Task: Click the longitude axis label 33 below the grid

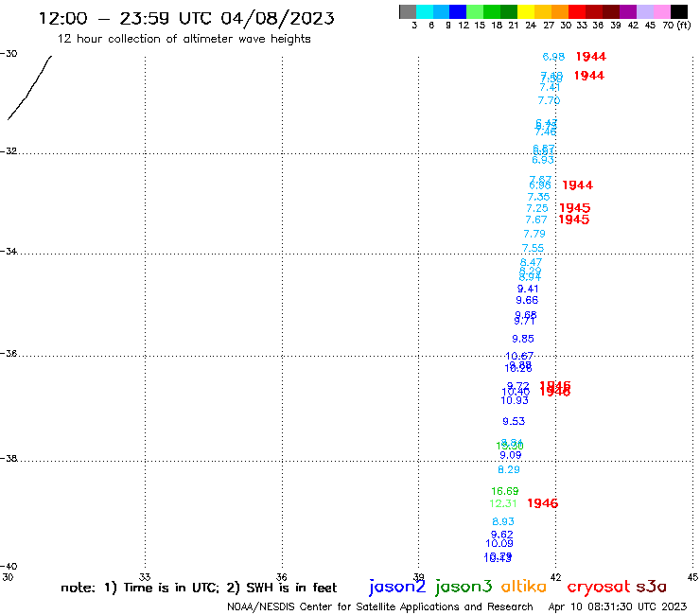Action: [145, 577]
